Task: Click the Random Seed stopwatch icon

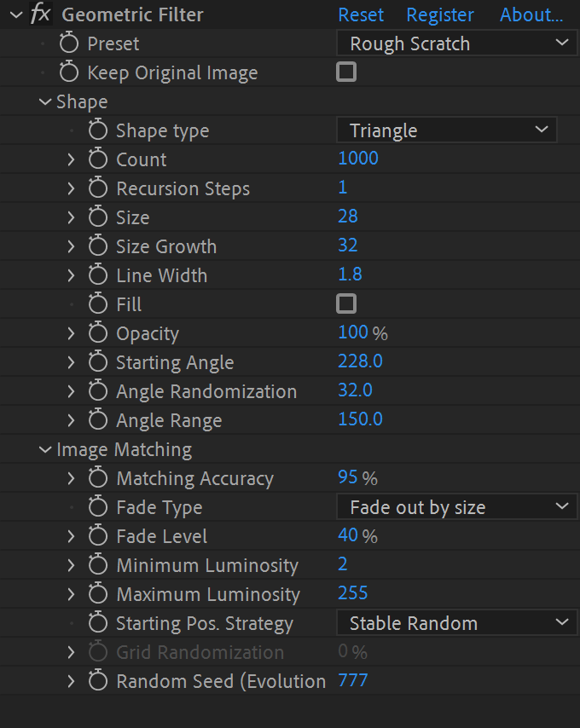Action: (98, 680)
